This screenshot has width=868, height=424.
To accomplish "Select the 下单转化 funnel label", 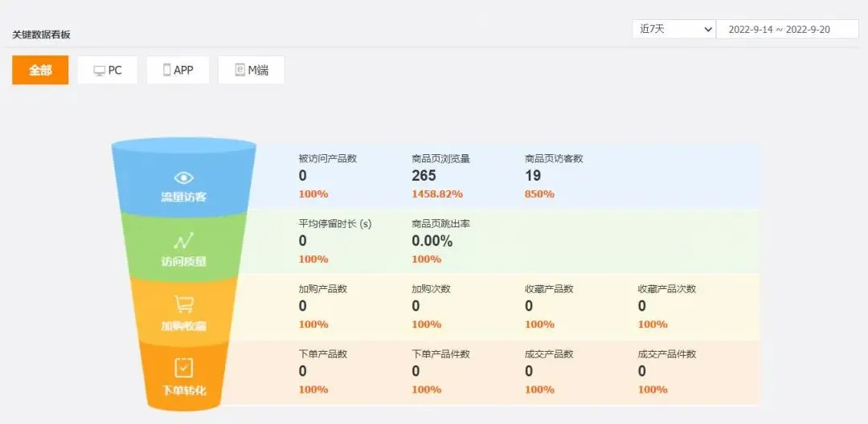I will pyautogui.click(x=184, y=390).
